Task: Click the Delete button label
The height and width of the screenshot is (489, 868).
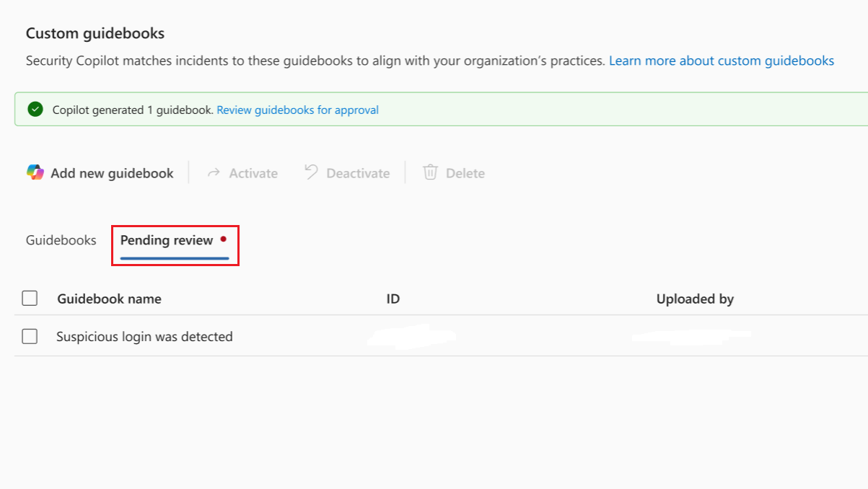Action: tap(467, 172)
